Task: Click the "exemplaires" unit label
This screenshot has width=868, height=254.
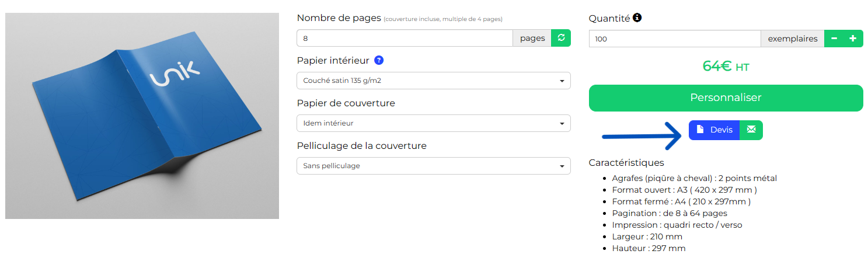Action: (792, 39)
